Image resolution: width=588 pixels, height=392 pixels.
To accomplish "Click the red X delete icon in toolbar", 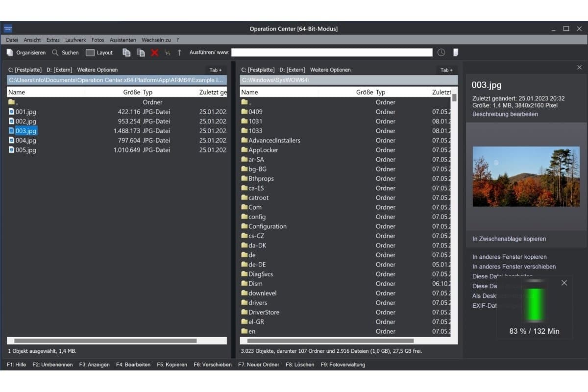I will [154, 52].
